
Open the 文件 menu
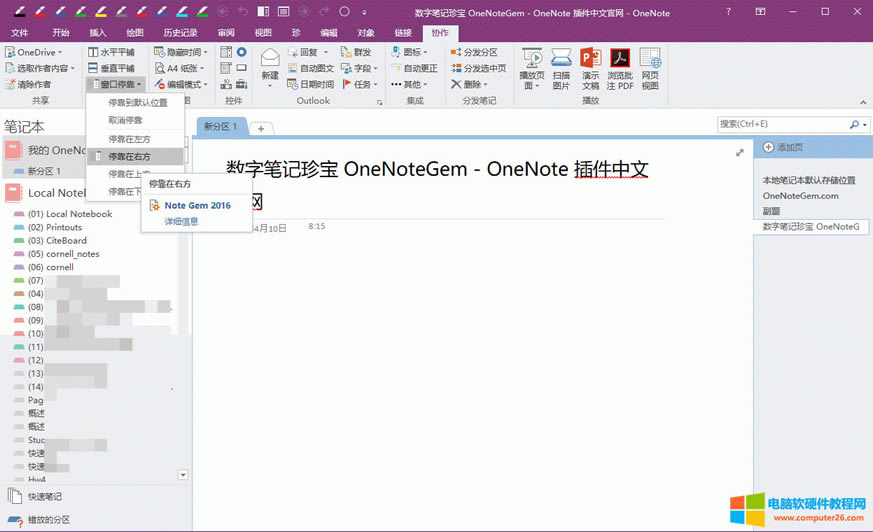pos(19,33)
